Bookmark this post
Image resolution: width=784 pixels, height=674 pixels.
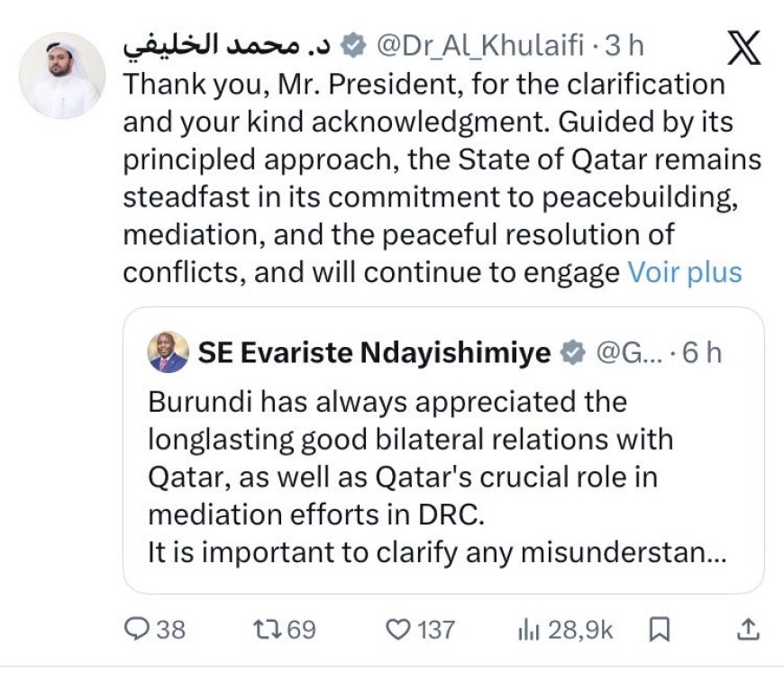click(x=661, y=627)
